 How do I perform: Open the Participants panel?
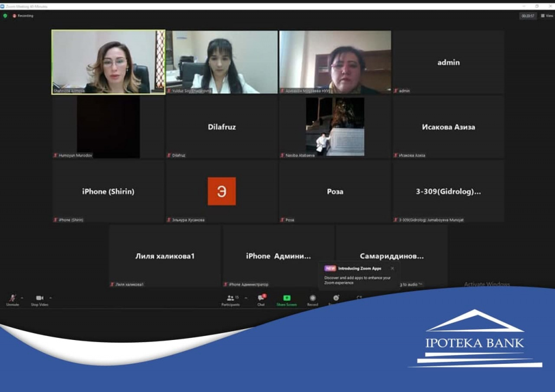click(231, 299)
